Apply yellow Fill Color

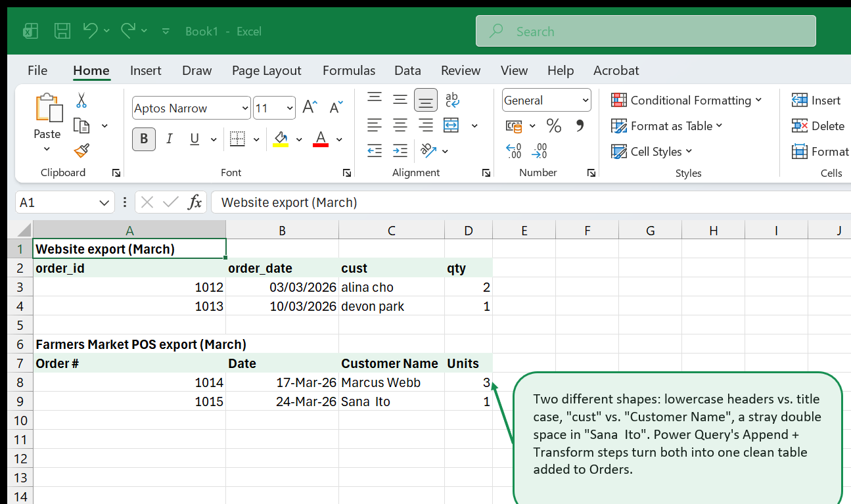pyautogui.click(x=281, y=139)
